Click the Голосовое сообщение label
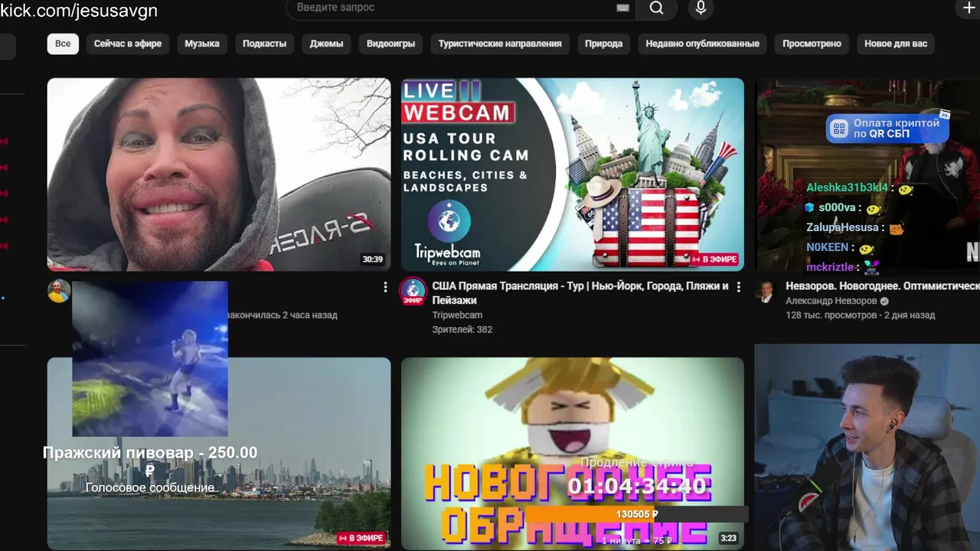980x551 pixels. coord(150,487)
